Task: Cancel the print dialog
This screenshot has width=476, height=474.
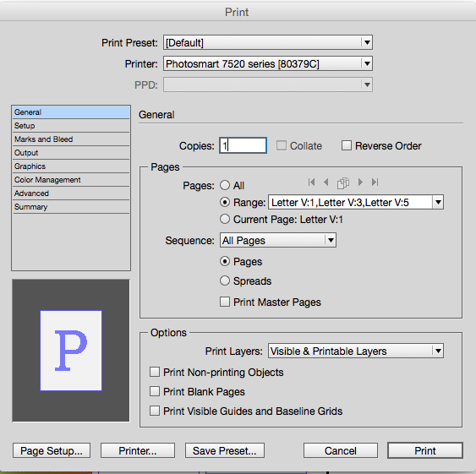Action: pyautogui.click(x=341, y=450)
